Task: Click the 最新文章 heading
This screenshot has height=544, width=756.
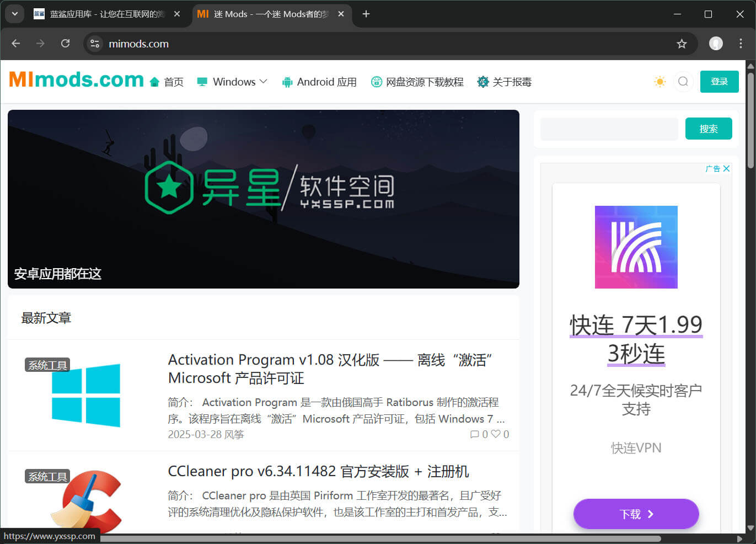Action: [x=46, y=318]
